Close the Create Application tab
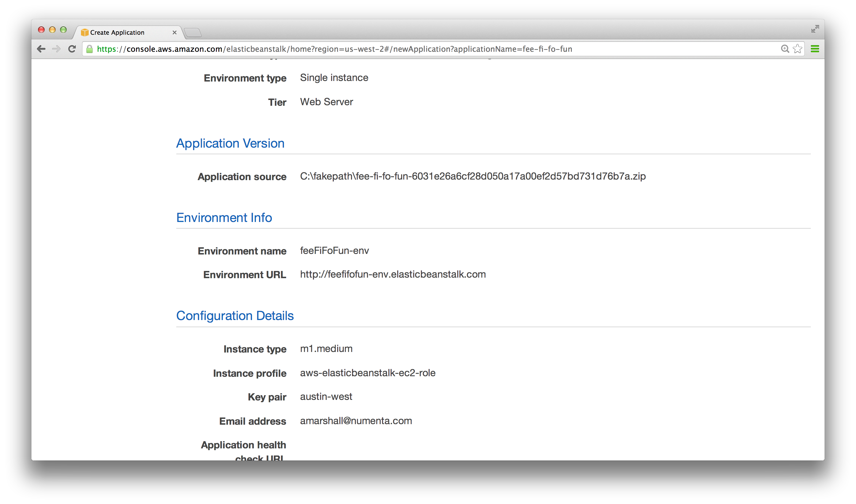The height and width of the screenshot is (504, 856). [175, 32]
